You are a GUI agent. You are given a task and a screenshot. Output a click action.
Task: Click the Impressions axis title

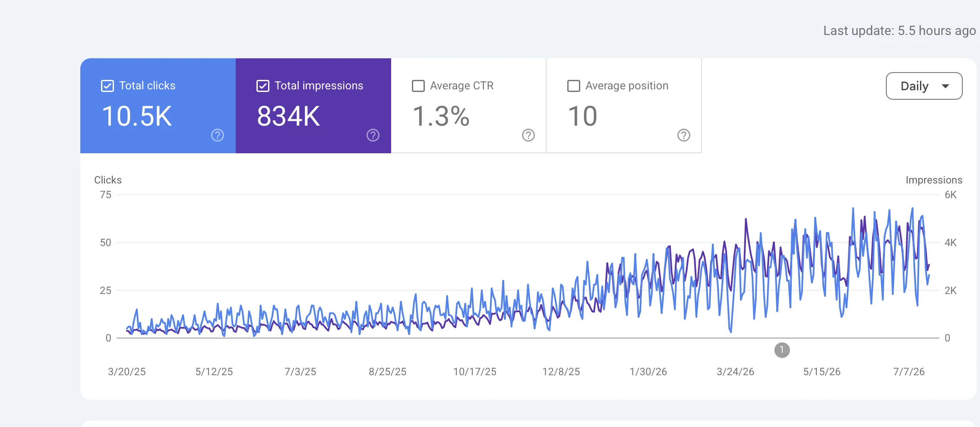point(934,180)
